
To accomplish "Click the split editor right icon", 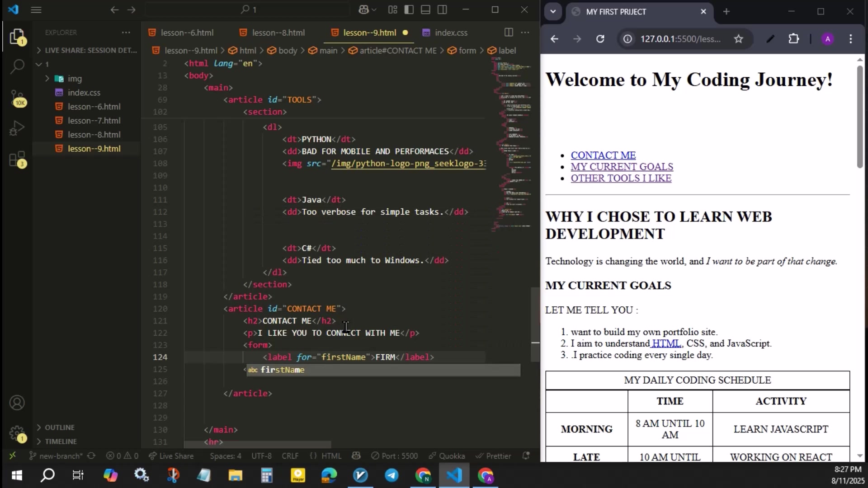I will pyautogui.click(x=509, y=33).
